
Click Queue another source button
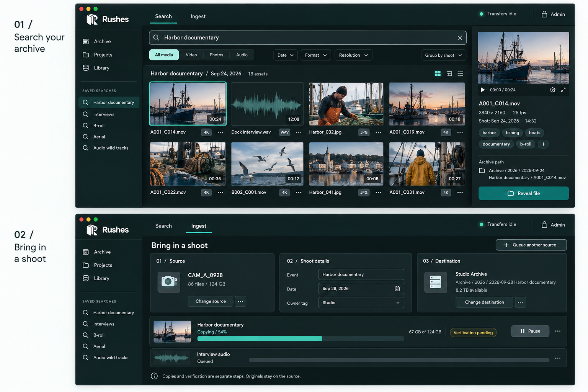pos(531,245)
